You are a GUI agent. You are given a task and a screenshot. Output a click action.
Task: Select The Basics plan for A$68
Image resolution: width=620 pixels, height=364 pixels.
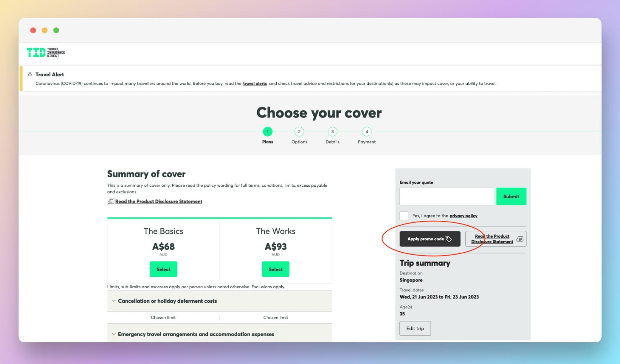[163, 269]
